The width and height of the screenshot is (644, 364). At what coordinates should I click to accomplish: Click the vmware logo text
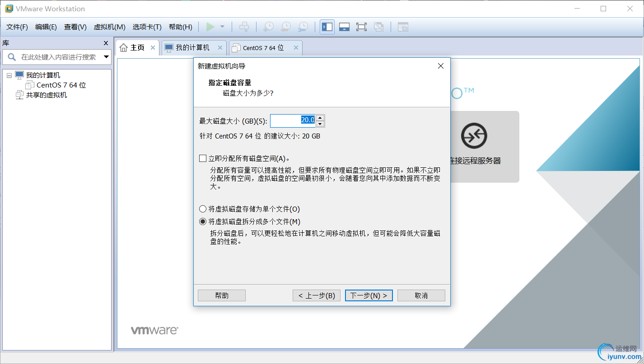154,330
